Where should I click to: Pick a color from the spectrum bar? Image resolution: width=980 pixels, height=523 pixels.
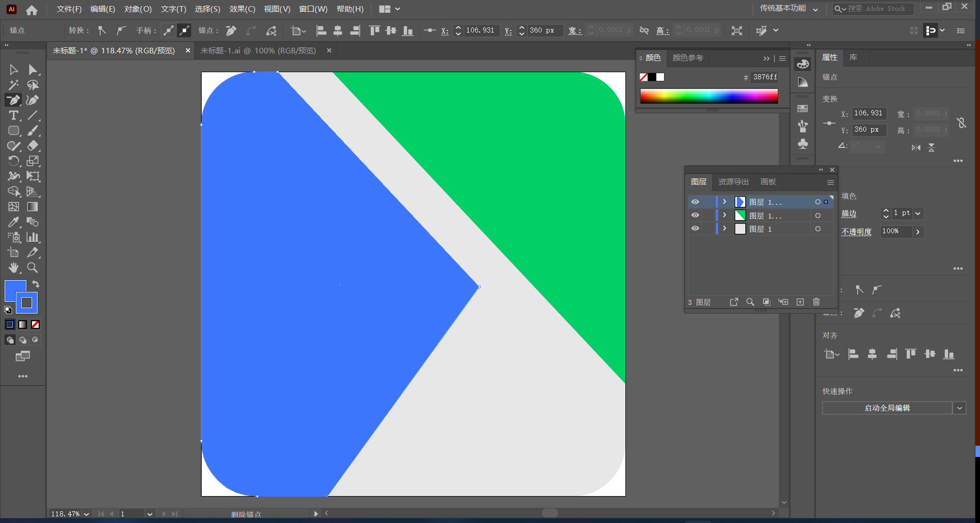(x=709, y=96)
